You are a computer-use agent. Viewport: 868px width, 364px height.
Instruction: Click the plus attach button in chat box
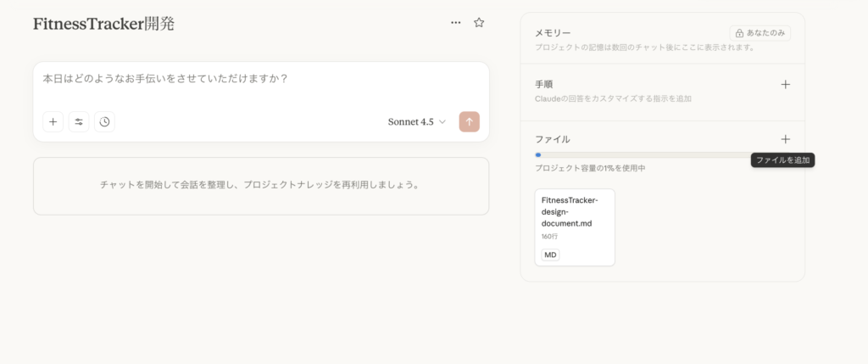click(x=53, y=122)
